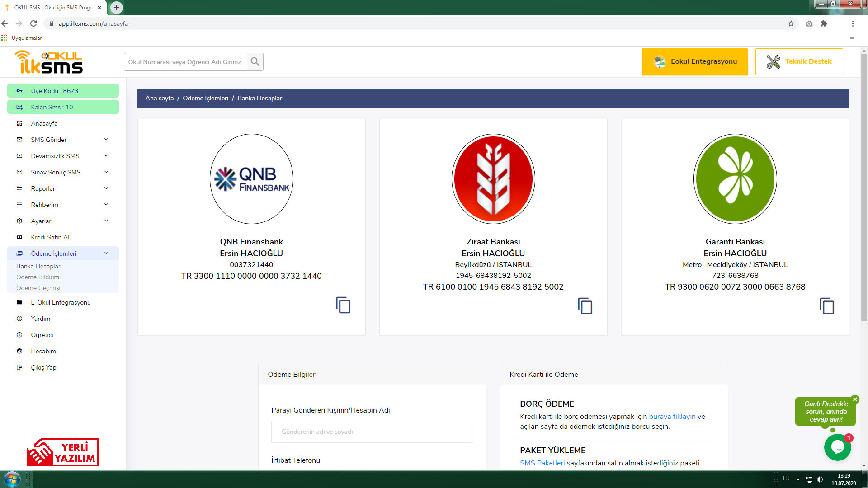The width and height of the screenshot is (868, 488).
Task: Collapse the Ödeme İşlemleri chevron
Action: point(106,253)
